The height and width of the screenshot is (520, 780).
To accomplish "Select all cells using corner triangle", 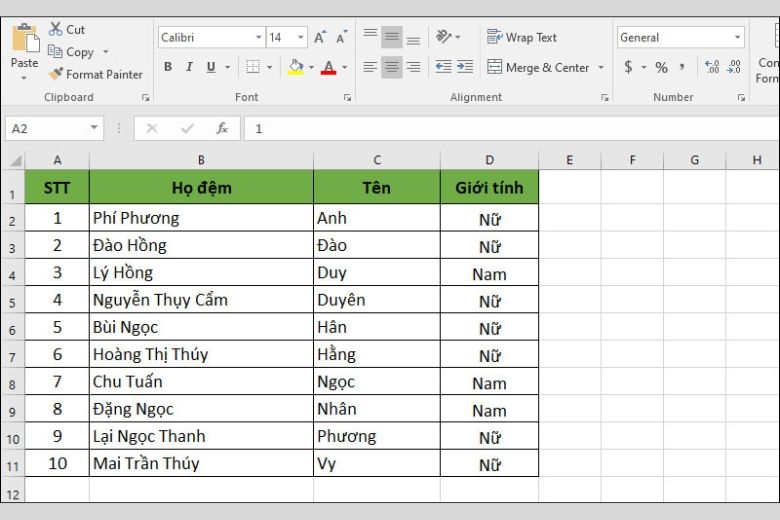I will pos(14,160).
